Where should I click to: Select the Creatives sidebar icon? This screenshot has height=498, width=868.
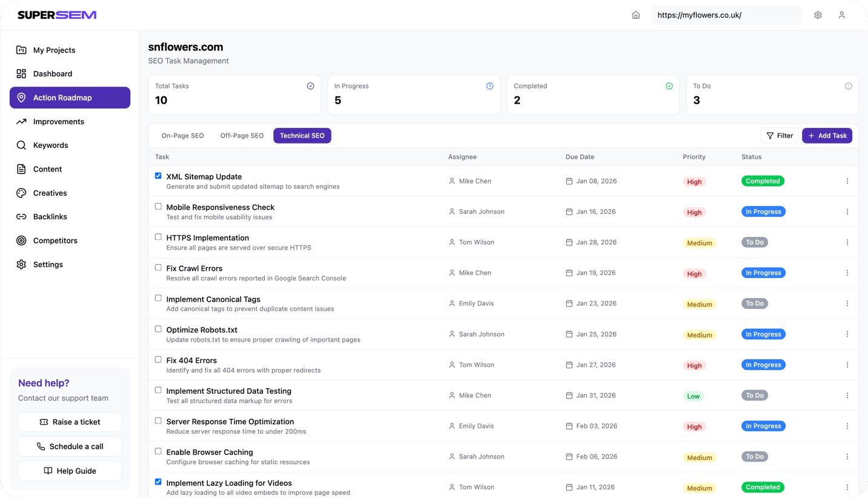20,193
